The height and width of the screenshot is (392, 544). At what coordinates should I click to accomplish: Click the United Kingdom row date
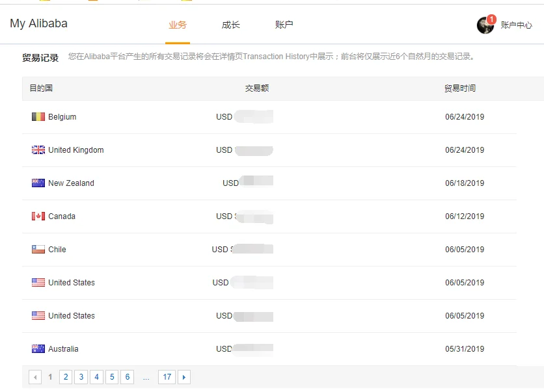[465, 150]
